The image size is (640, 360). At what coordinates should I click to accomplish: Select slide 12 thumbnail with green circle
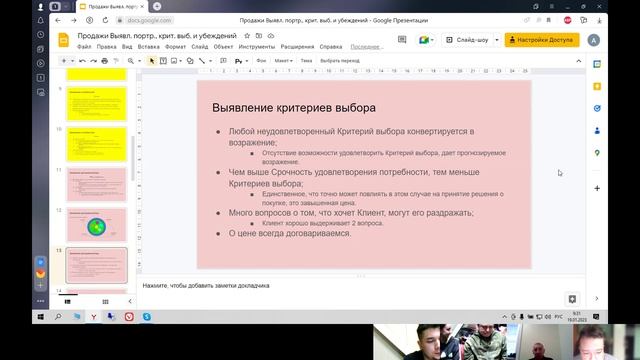(x=97, y=225)
